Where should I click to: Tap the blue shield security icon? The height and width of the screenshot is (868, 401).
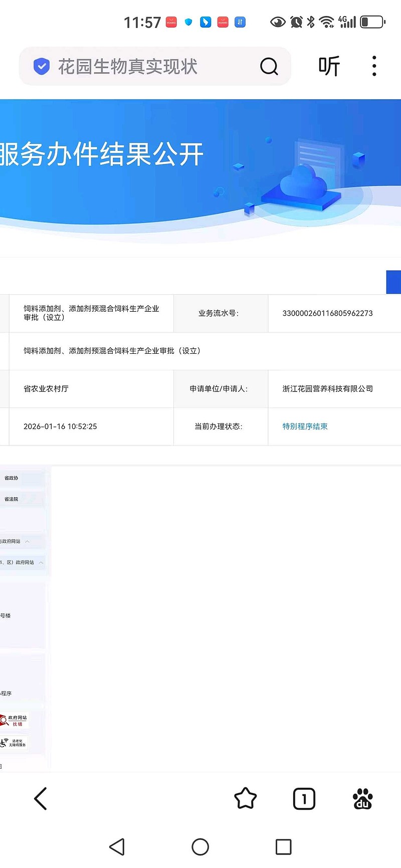point(42,66)
